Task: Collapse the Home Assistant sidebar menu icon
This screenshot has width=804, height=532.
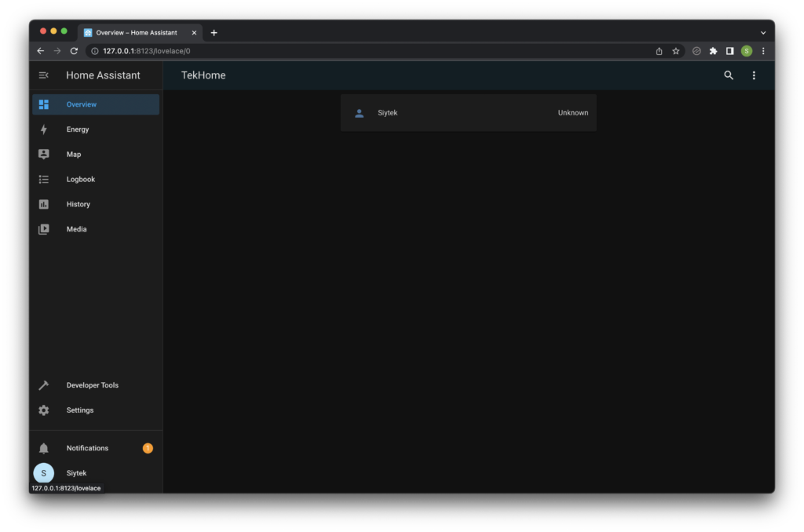Action: pos(44,75)
